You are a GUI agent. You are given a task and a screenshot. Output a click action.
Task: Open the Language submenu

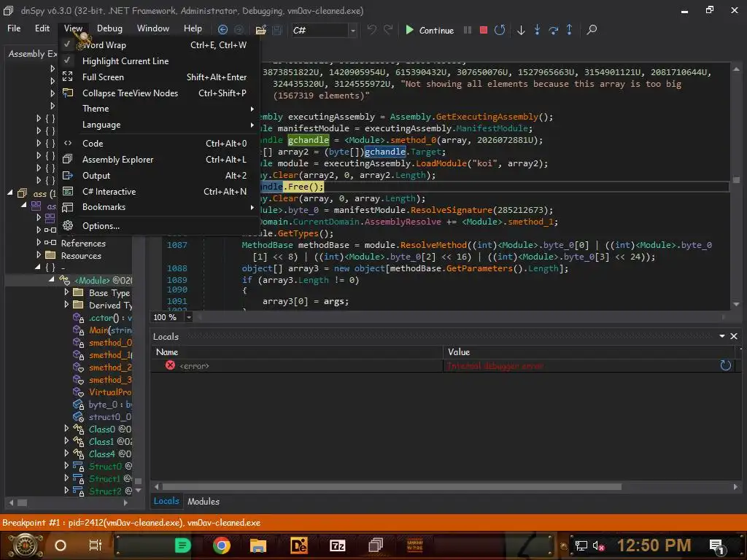click(x=158, y=125)
